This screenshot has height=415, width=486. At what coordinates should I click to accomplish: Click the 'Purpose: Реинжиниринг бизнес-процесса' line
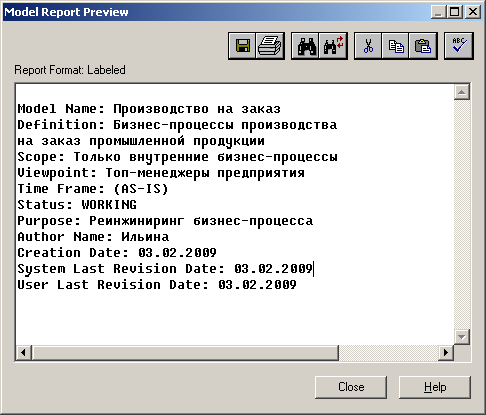click(x=165, y=221)
